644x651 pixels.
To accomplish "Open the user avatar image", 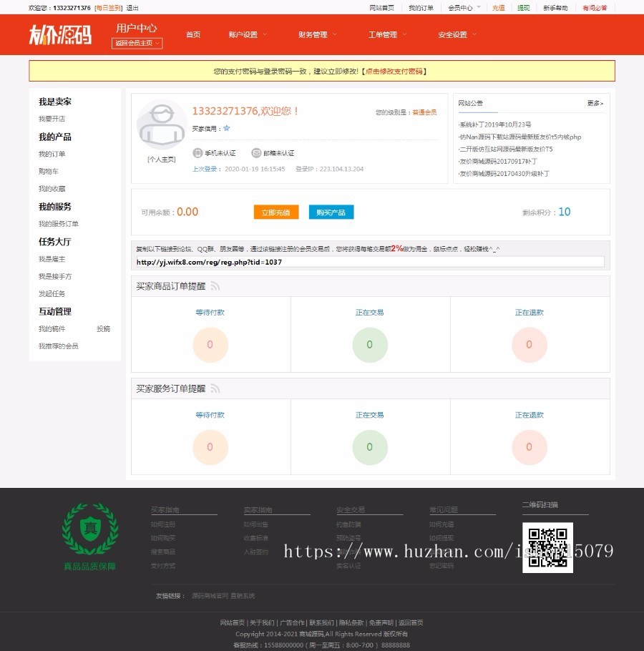I will [162, 125].
